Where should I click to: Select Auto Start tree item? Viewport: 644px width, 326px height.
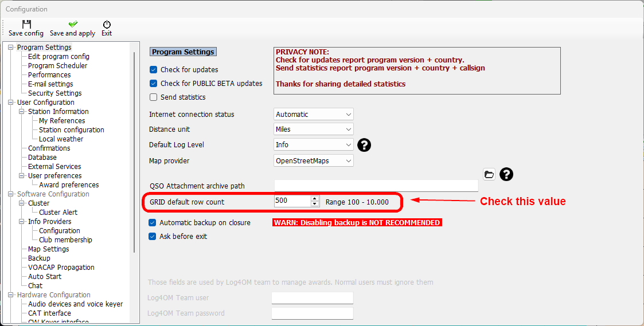(x=45, y=276)
